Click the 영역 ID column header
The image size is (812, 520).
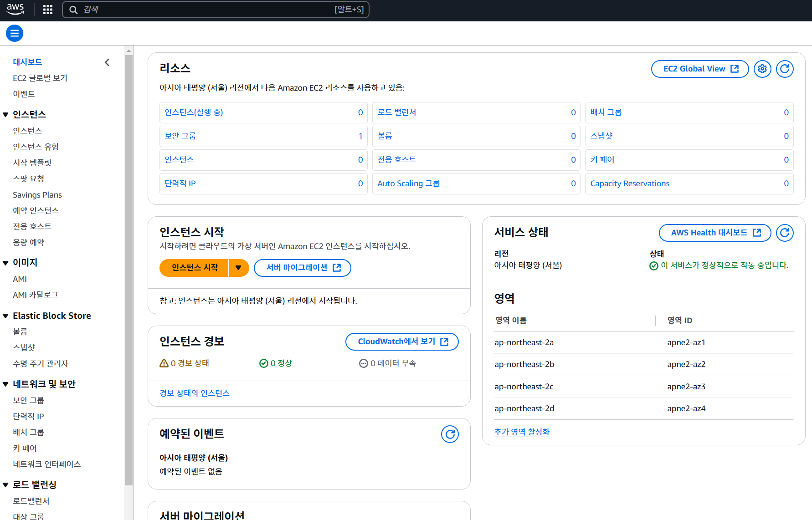pos(679,321)
